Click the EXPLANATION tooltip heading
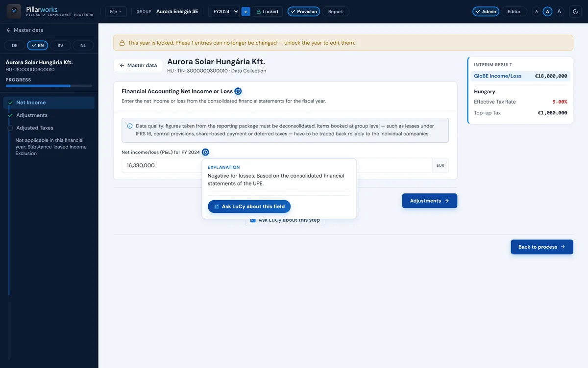This screenshot has width=588, height=368. (224, 167)
